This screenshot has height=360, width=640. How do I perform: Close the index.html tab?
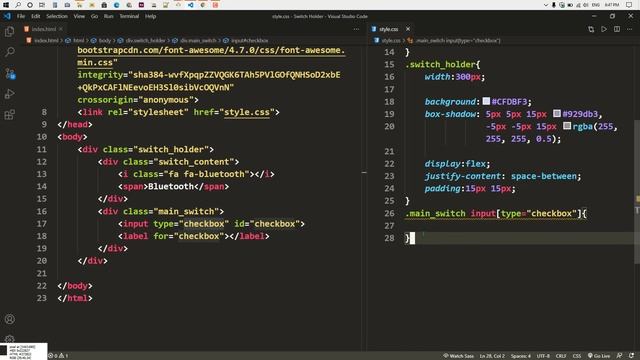point(60,29)
